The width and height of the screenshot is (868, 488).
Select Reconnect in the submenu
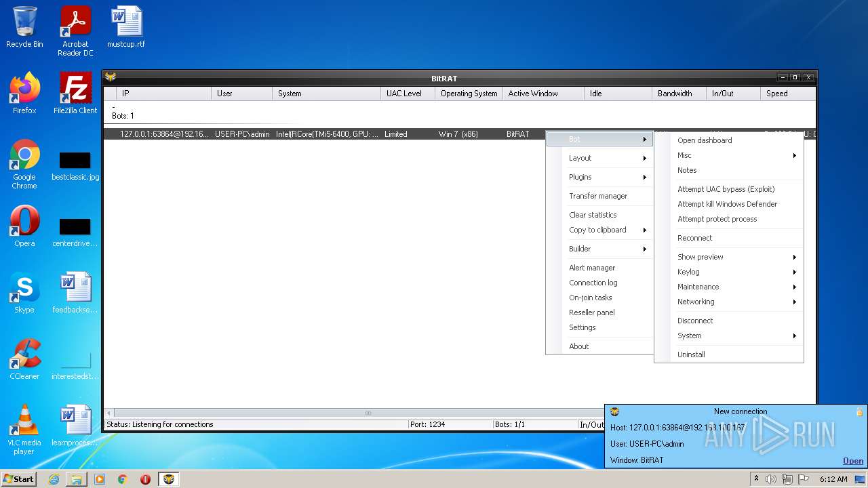pos(729,238)
